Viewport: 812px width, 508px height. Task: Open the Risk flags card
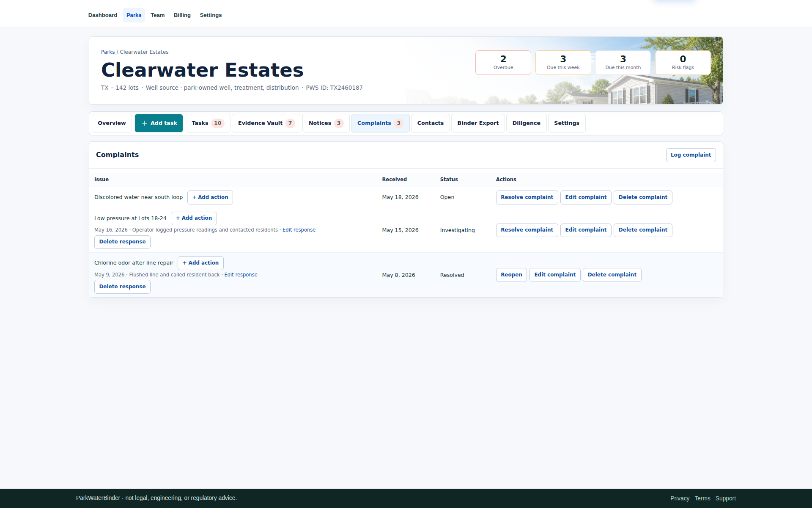click(683, 63)
